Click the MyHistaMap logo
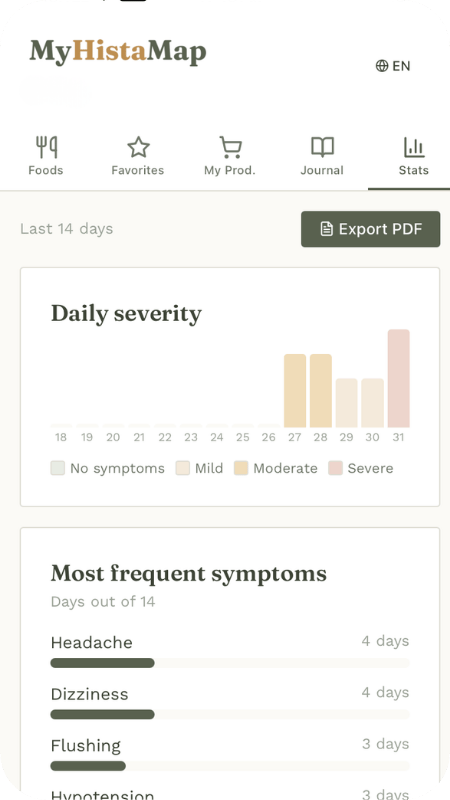 click(118, 52)
